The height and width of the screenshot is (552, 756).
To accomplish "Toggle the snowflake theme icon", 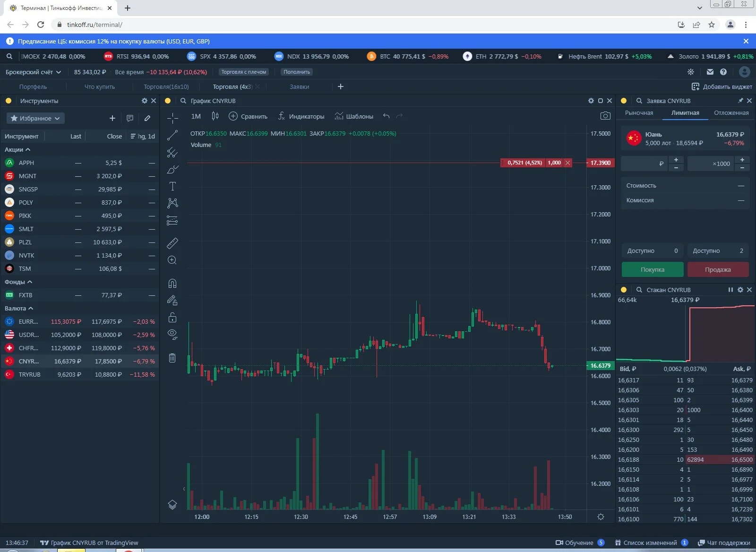I will (x=691, y=72).
